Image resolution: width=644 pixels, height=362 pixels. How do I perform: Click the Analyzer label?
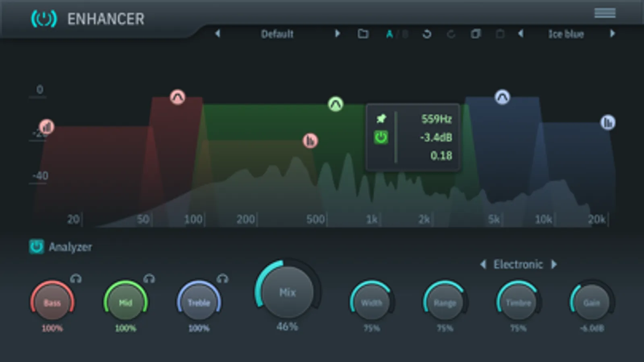point(70,247)
